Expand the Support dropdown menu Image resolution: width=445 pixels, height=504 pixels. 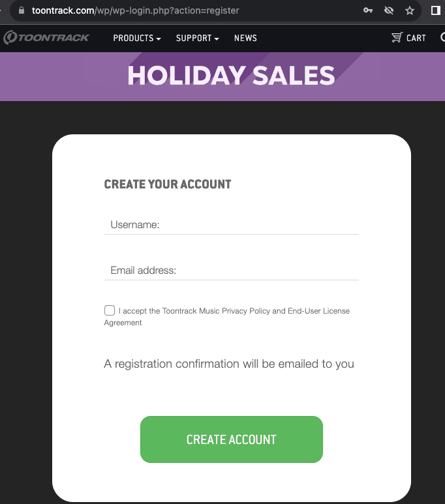pyautogui.click(x=198, y=38)
